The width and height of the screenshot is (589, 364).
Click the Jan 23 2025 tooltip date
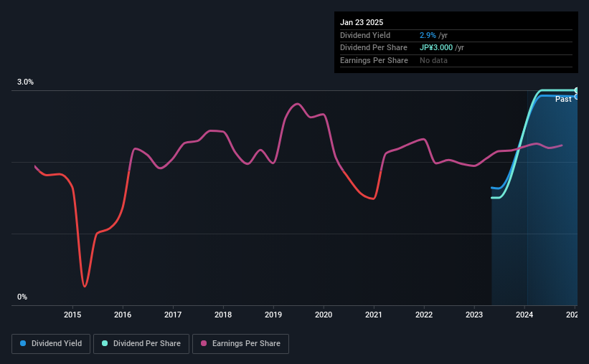point(362,22)
